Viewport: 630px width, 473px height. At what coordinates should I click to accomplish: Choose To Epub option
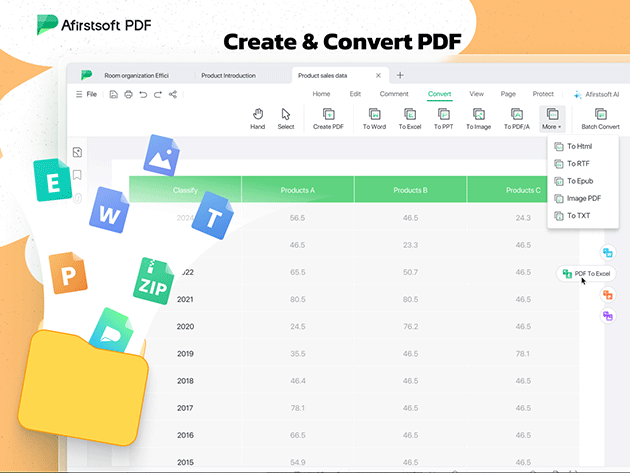coord(580,181)
